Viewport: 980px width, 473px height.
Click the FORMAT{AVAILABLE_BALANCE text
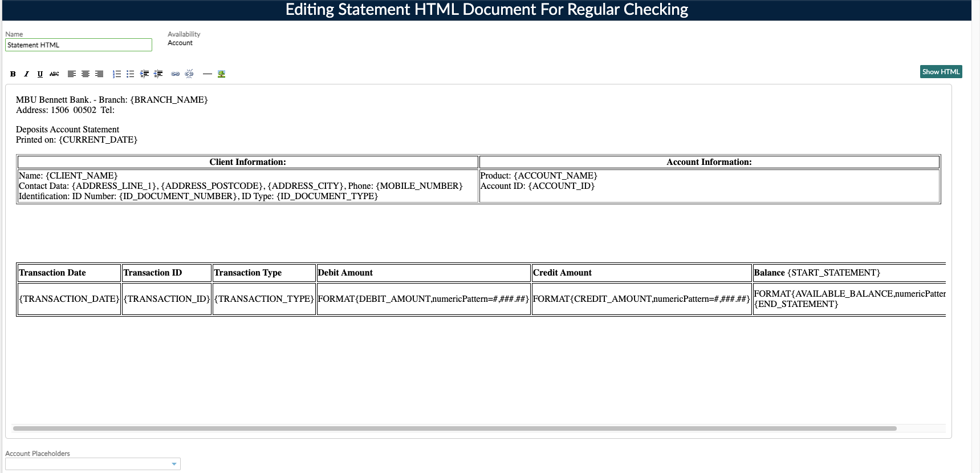tap(849, 293)
